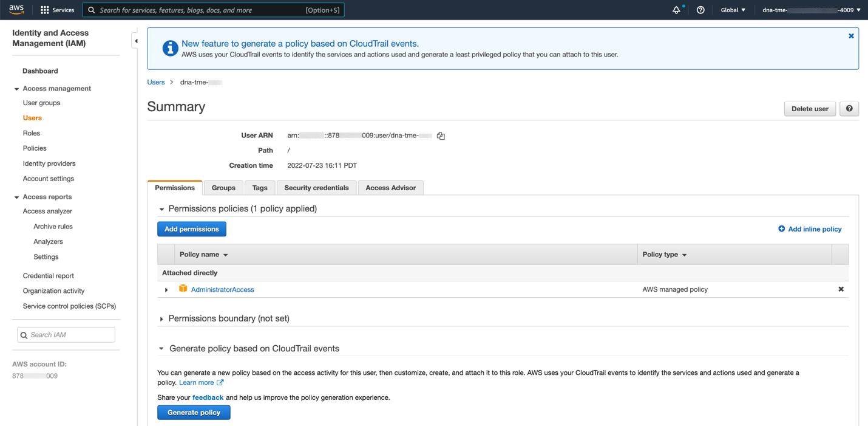The image size is (868, 426).
Task: Click the creation time 2022-07-23 16:11 PDT
Action: point(322,165)
